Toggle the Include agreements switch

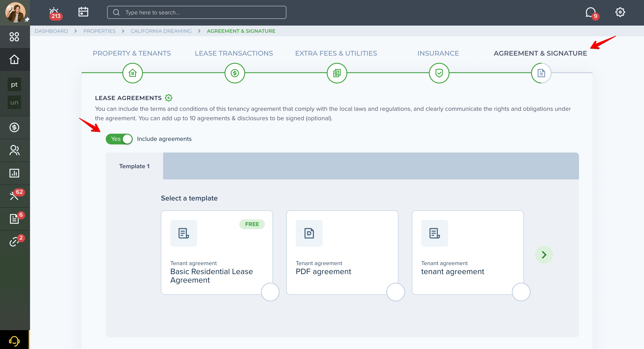tap(119, 139)
